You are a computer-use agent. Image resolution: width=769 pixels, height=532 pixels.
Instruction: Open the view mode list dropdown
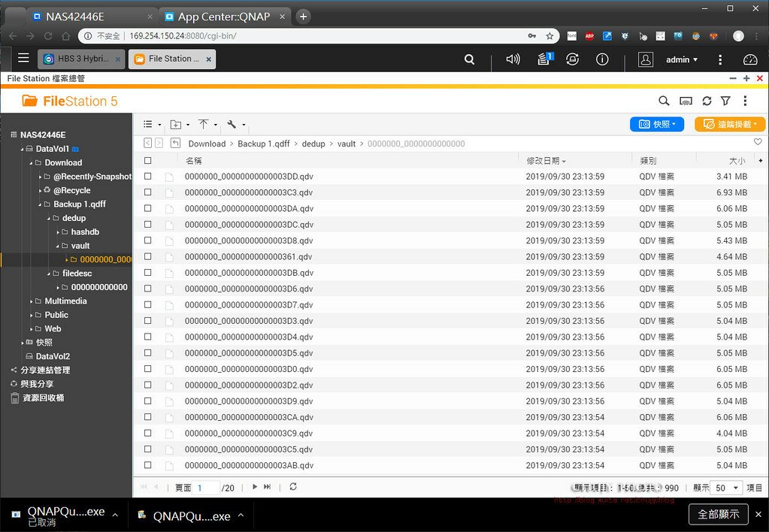point(152,125)
